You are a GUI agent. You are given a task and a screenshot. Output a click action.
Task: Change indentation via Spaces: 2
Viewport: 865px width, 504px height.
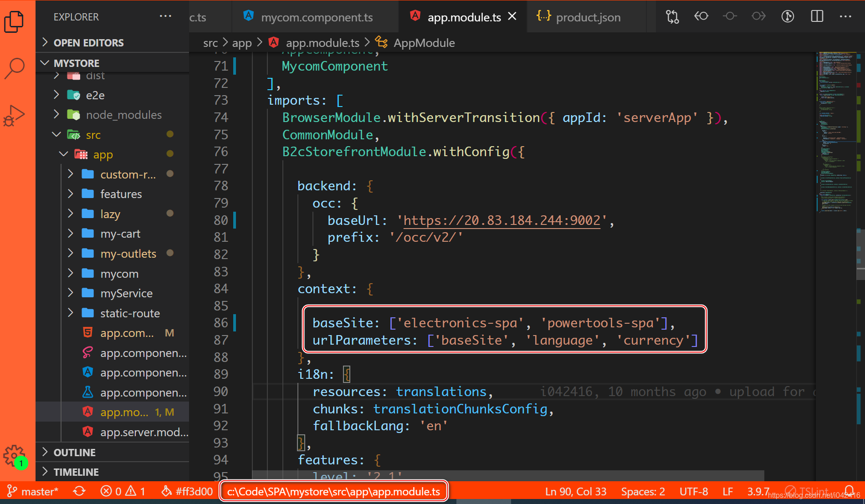point(643,492)
